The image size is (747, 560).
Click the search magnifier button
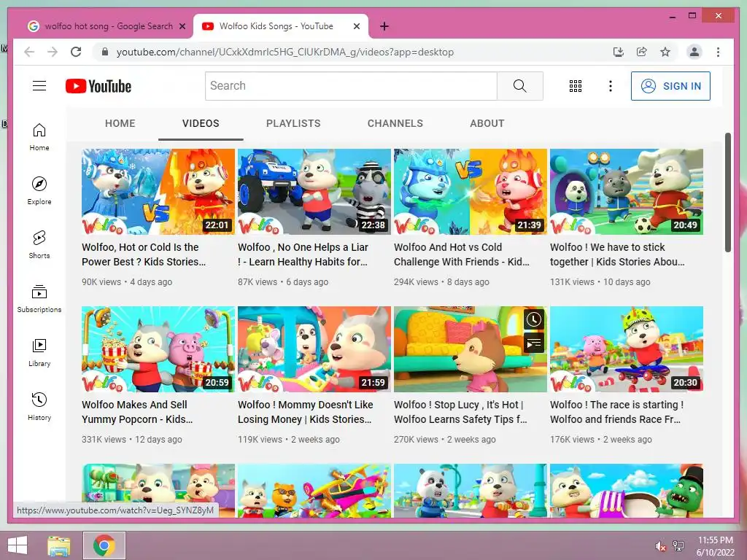pyautogui.click(x=519, y=86)
